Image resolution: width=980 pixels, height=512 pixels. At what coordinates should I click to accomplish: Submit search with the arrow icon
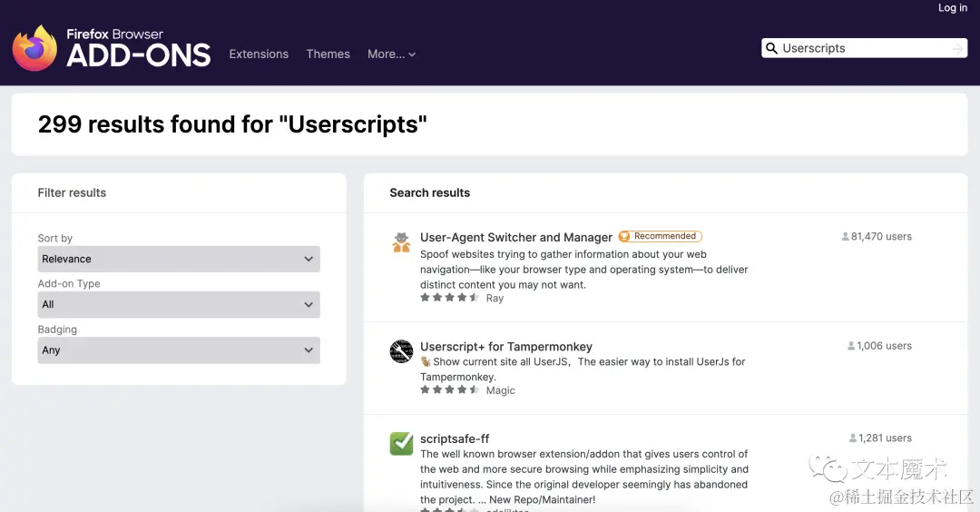click(x=957, y=48)
